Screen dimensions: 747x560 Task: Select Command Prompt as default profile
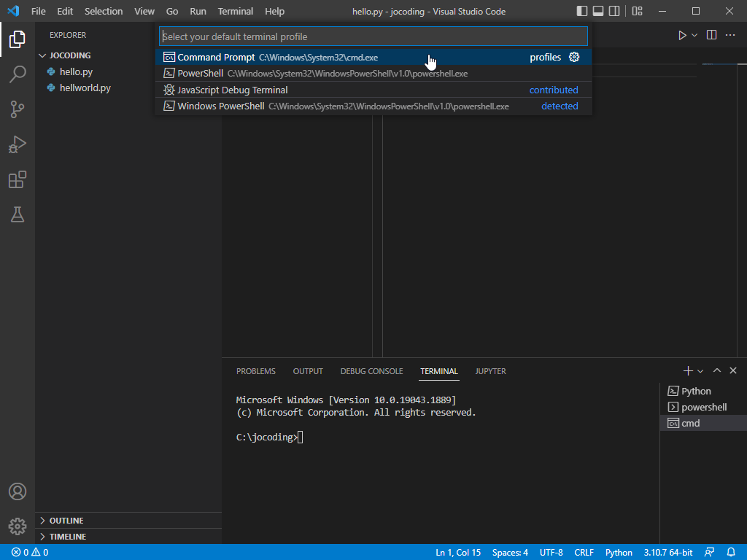point(373,57)
